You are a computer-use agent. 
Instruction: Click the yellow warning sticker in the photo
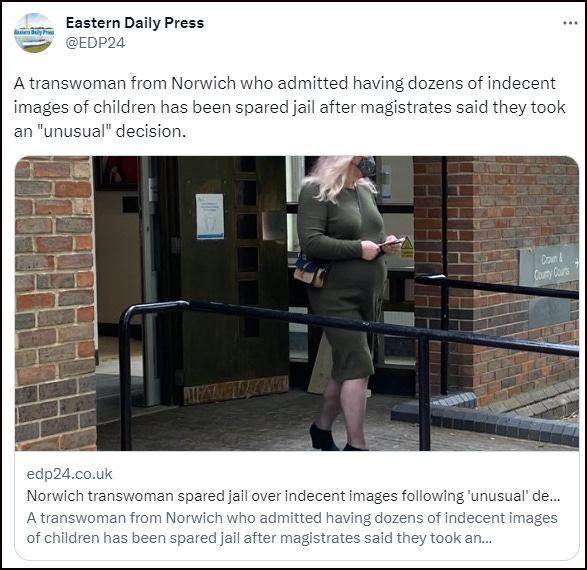407,247
